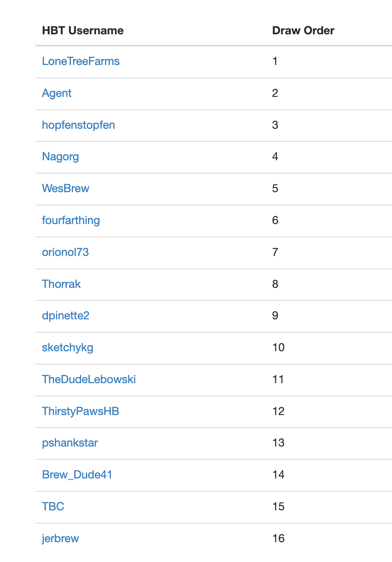
Task: Click the Draw Order column header
Action: click(x=303, y=31)
